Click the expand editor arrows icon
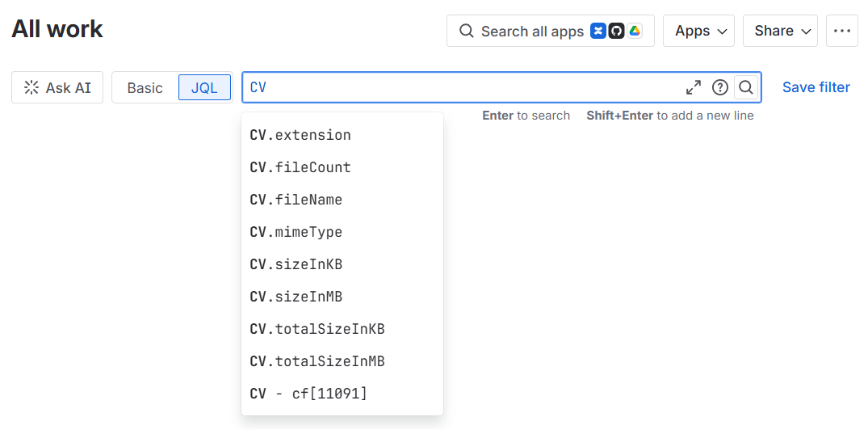The height and width of the screenshot is (430, 868). pyautogui.click(x=693, y=87)
